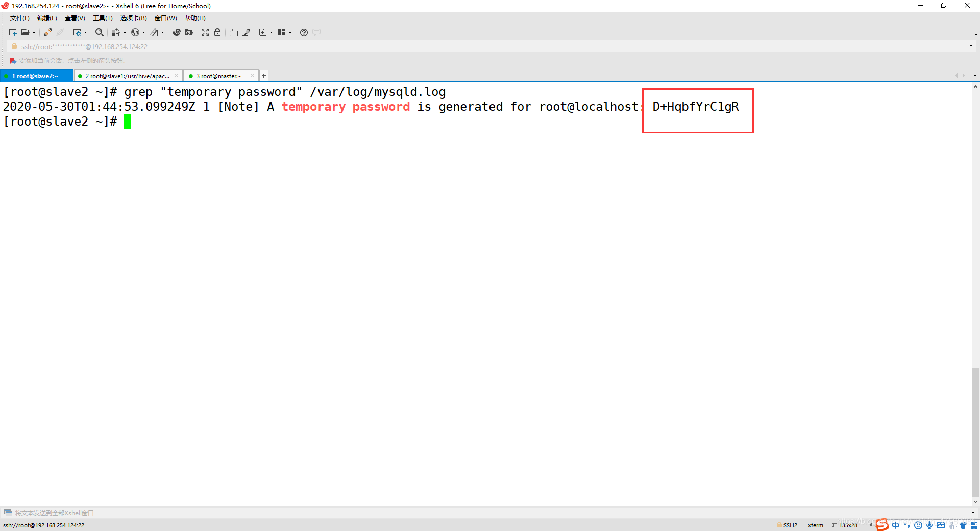The width and height of the screenshot is (980, 531).
Task: Click the Disconnect plug icon
Action: coord(47,32)
